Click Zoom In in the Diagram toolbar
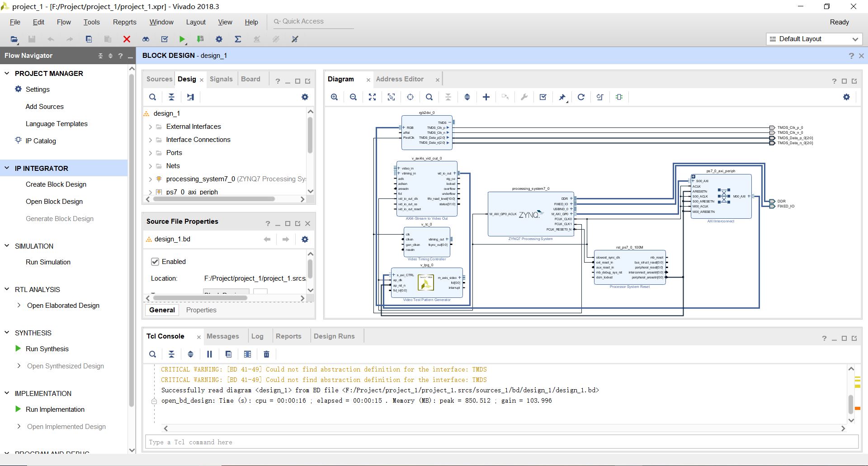The height and width of the screenshot is (466, 868). pos(334,97)
